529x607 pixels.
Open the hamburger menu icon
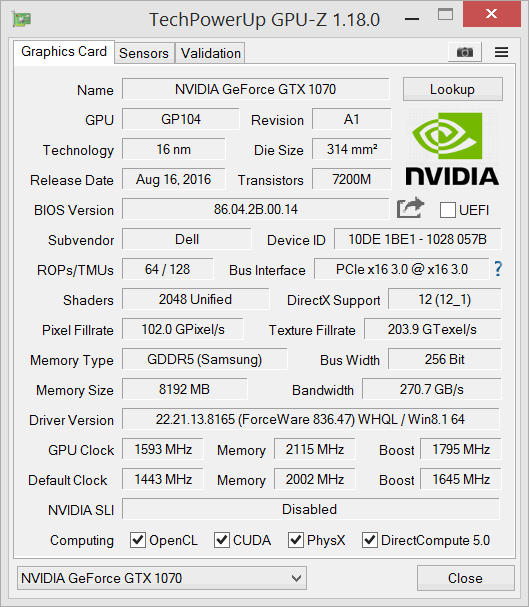[501, 52]
